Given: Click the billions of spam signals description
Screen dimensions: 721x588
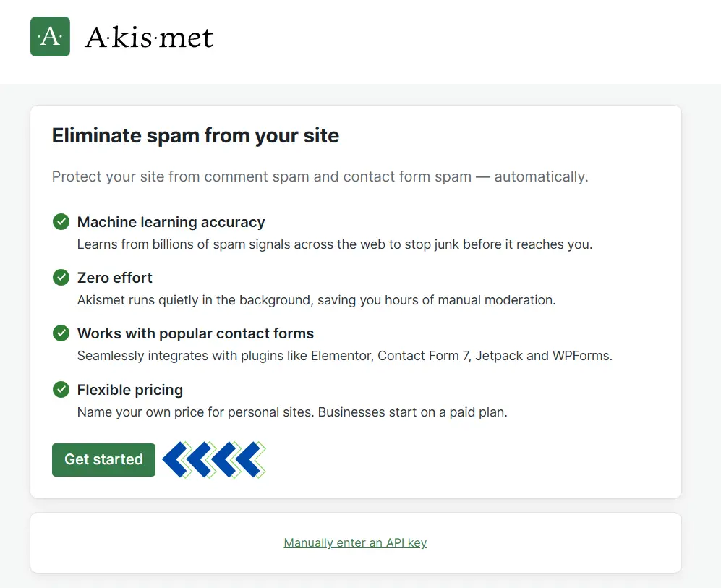Looking at the screenshot, I should 334,244.
